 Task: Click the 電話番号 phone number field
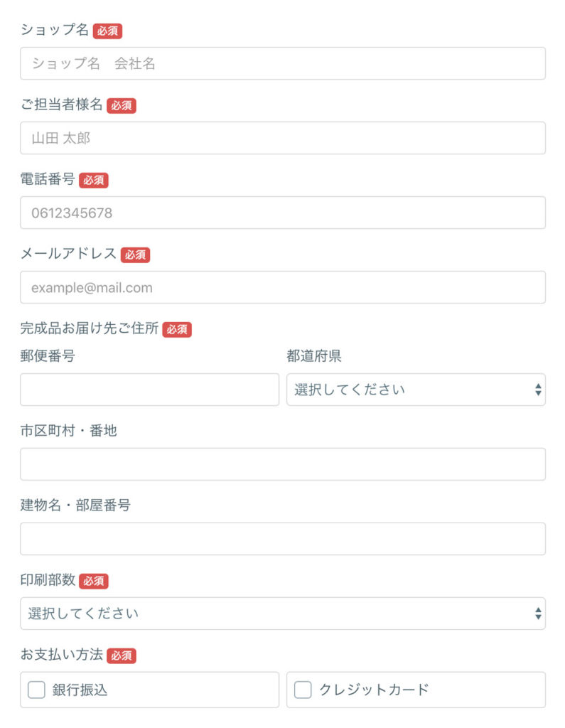click(x=282, y=213)
